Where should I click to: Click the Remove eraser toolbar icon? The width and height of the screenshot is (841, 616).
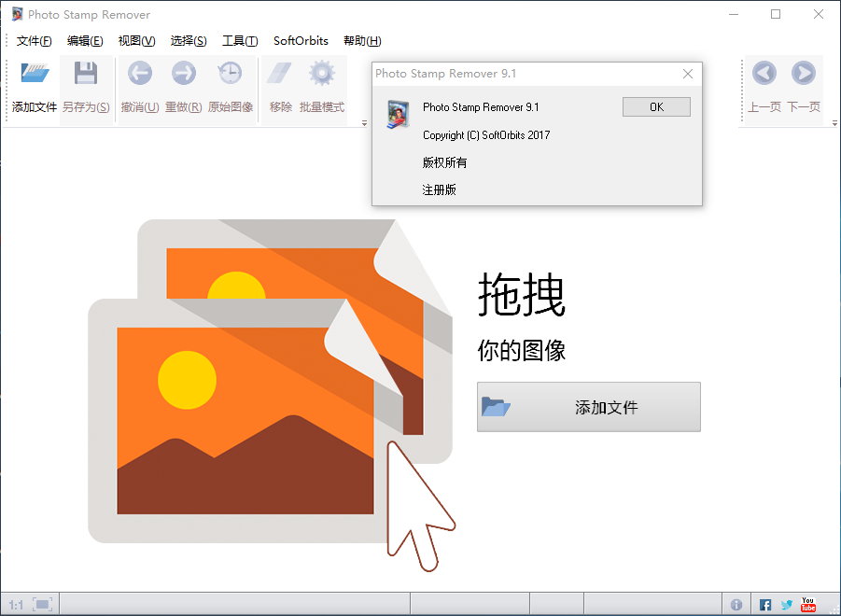[x=279, y=73]
